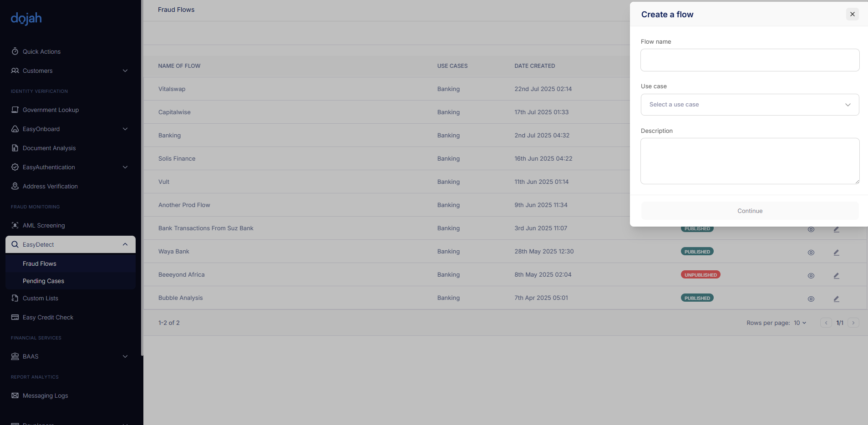Screen dimensions: 868x425
Task: Click the Description text area
Action: click(x=750, y=161)
